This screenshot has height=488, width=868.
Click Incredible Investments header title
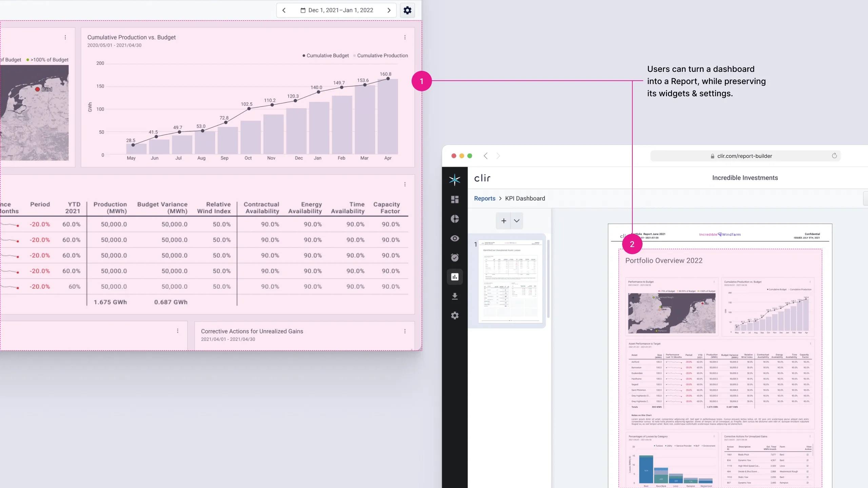pyautogui.click(x=745, y=178)
